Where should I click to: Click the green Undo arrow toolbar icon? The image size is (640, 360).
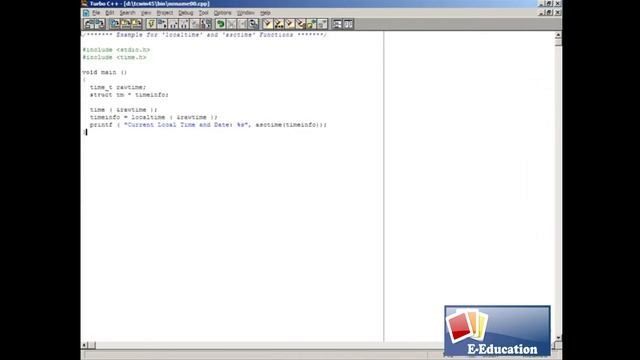220,24
